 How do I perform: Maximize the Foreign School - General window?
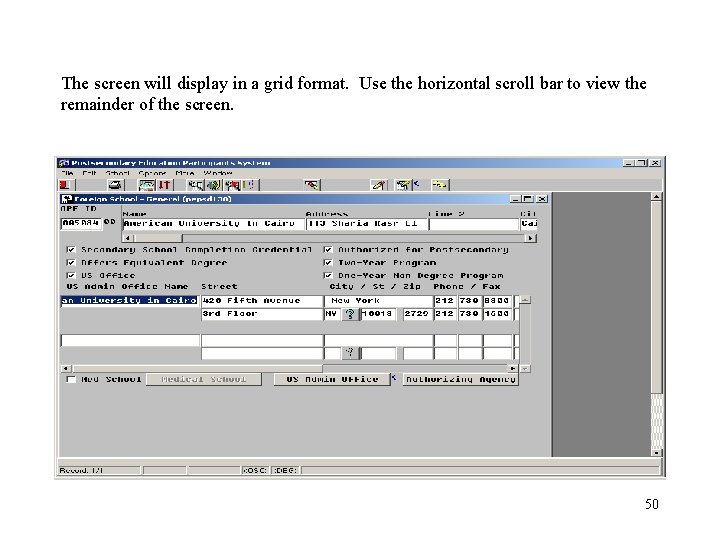[x=528, y=199]
